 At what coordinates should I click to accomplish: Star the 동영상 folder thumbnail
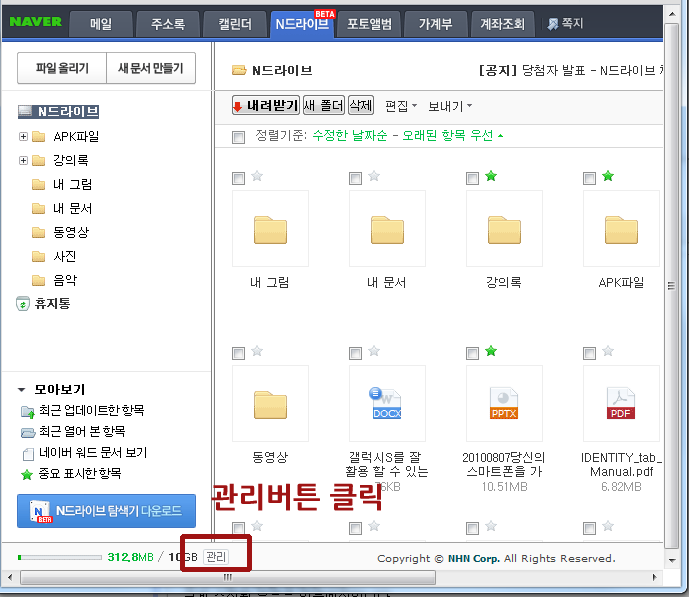point(257,351)
